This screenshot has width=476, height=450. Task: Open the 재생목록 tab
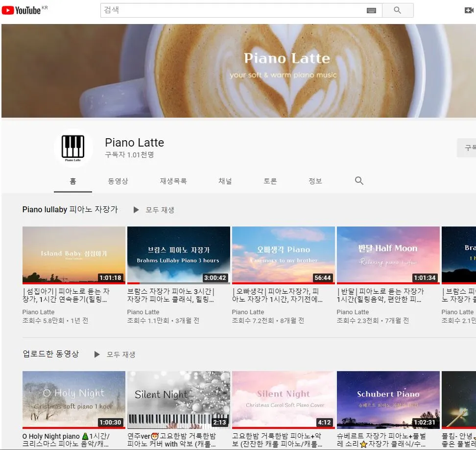(173, 181)
